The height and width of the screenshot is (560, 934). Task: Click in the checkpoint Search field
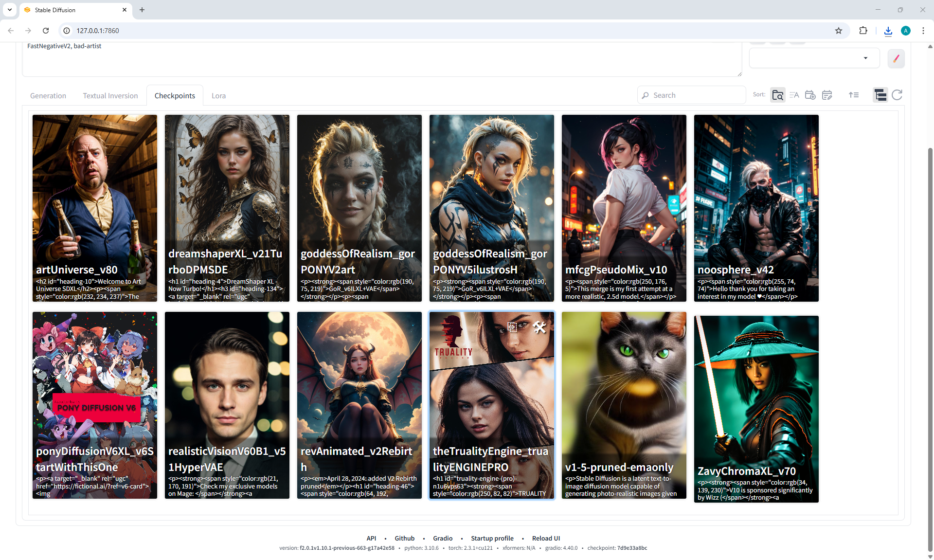coord(696,95)
